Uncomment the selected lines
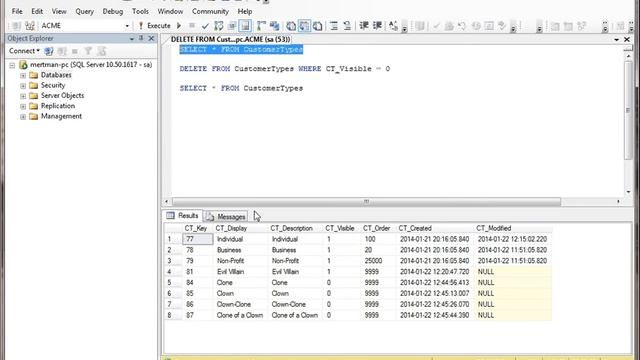The height and width of the screenshot is (360, 640). (347, 26)
